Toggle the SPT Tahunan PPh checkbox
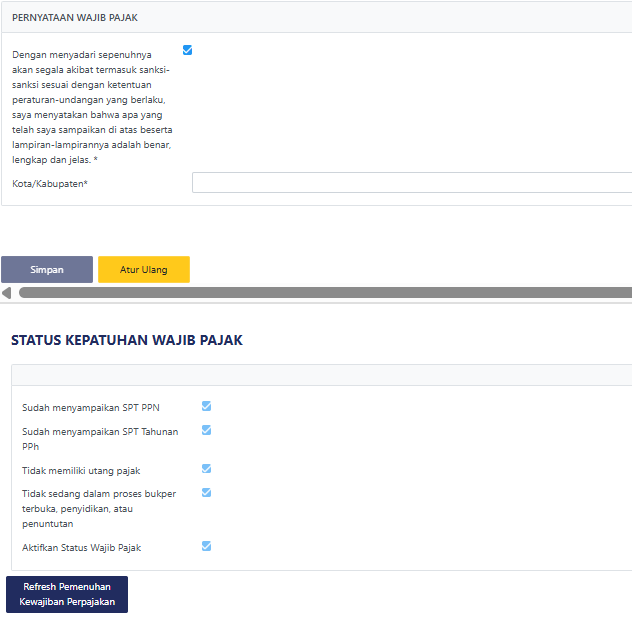The image size is (632, 618). click(206, 430)
